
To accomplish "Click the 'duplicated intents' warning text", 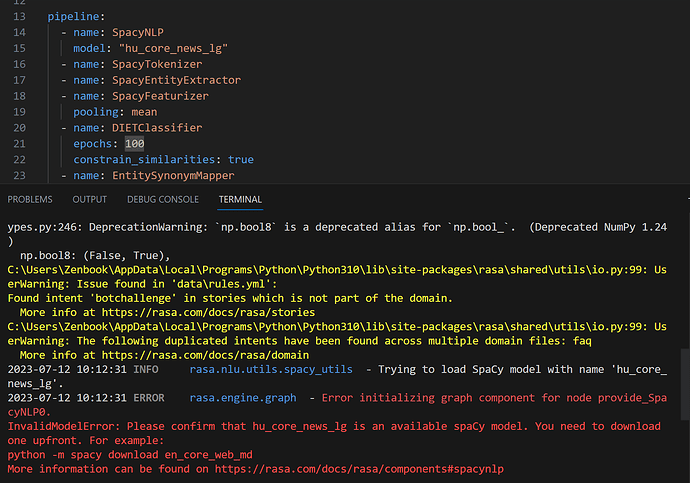I will click(220, 341).
